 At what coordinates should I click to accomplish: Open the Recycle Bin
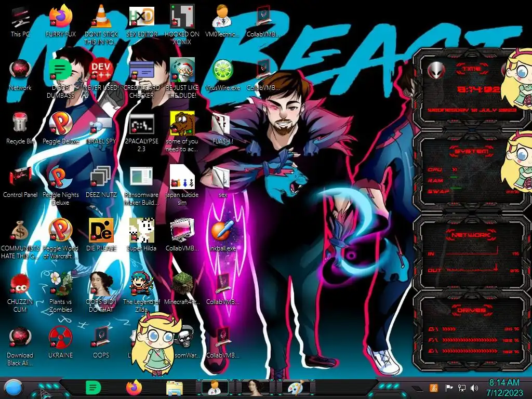(x=20, y=129)
